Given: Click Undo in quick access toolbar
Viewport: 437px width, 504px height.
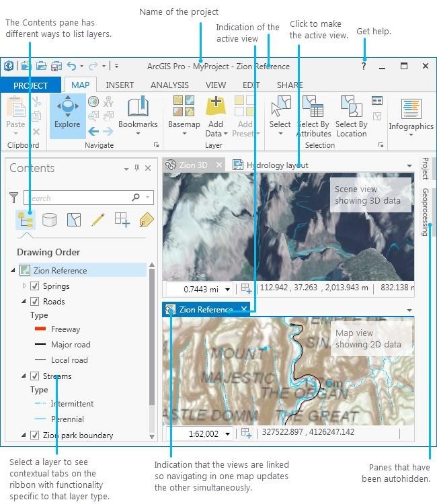Looking at the screenshot, I should (71, 67).
